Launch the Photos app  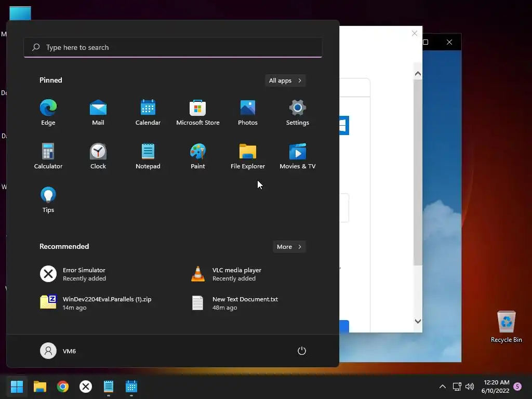click(248, 113)
